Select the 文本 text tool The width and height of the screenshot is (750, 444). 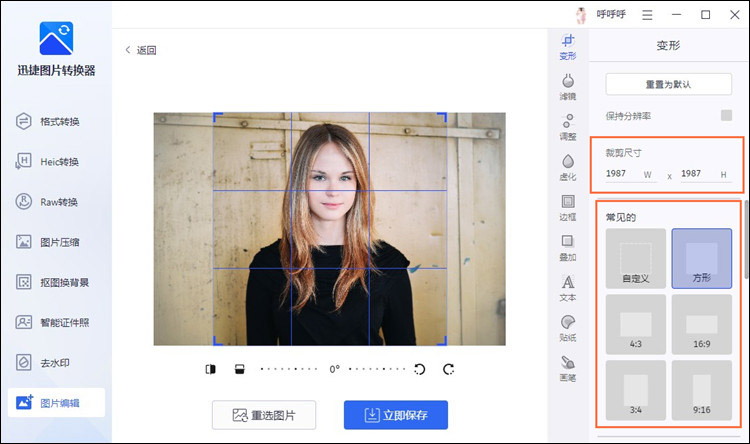click(567, 288)
